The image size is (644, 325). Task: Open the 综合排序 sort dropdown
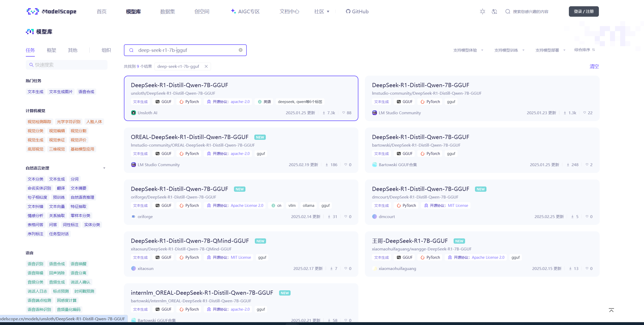(x=585, y=50)
